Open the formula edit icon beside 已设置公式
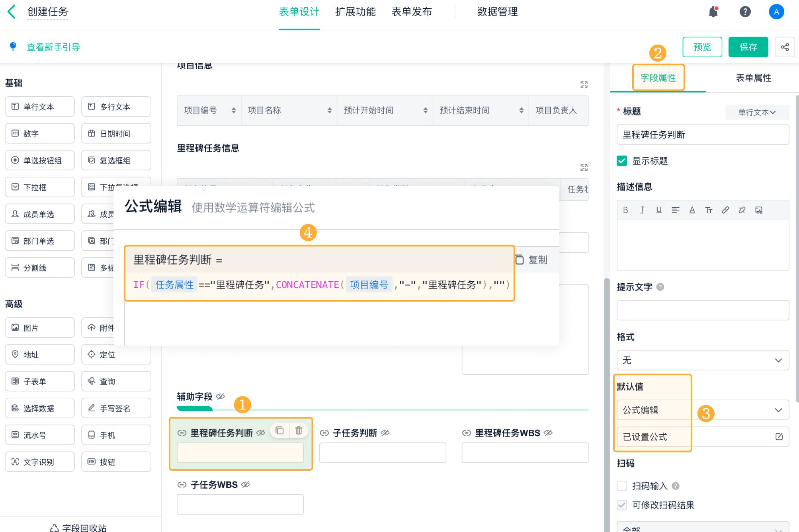This screenshot has height=532, width=799. [x=779, y=437]
